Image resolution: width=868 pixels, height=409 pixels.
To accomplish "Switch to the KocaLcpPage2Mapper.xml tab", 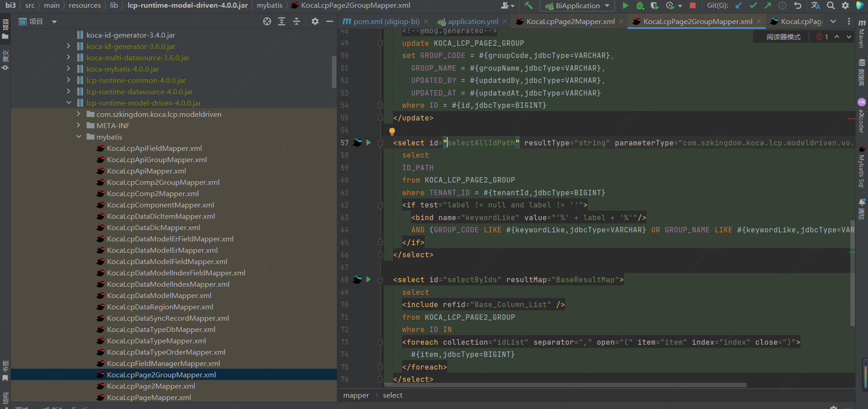I will pyautogui.click(x=570, y=21).
